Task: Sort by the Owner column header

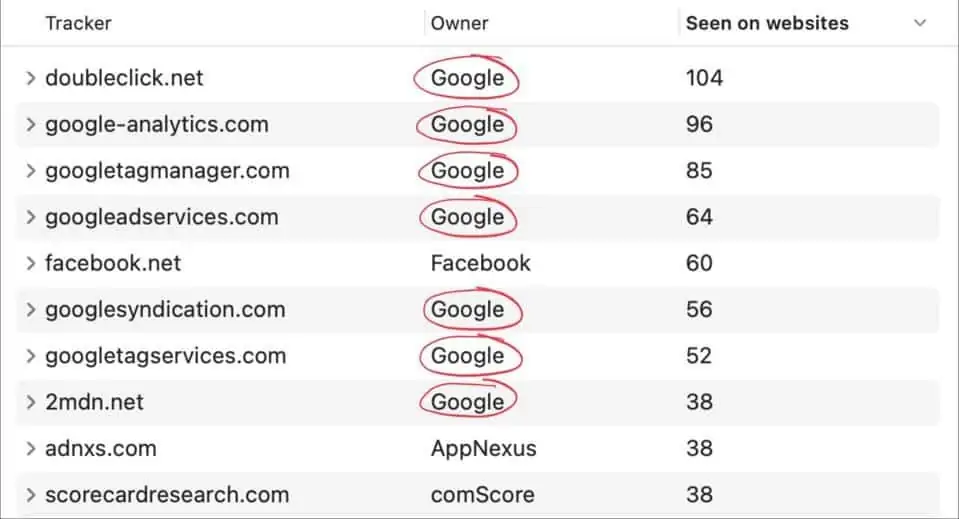Action: pos(459,23)
